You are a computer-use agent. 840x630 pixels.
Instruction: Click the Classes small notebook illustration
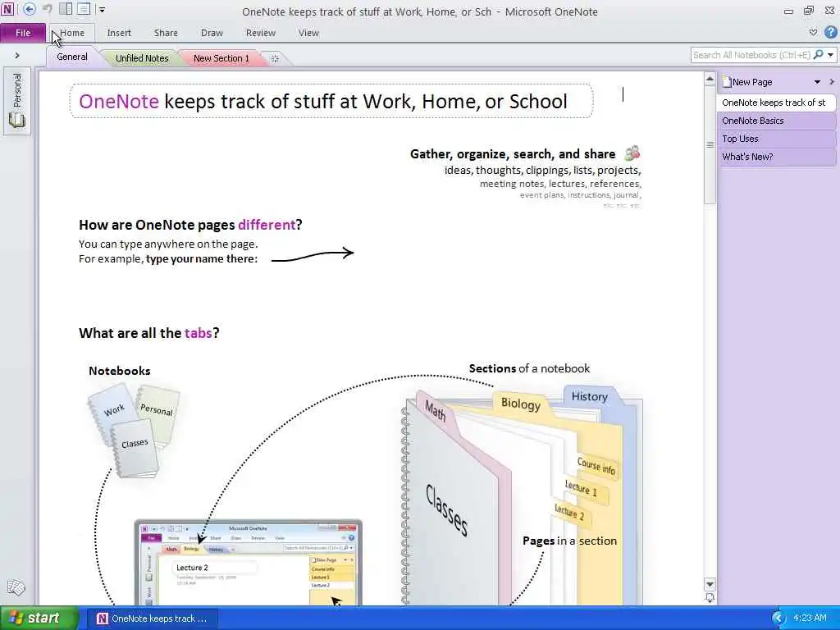(x=135, y=448)
